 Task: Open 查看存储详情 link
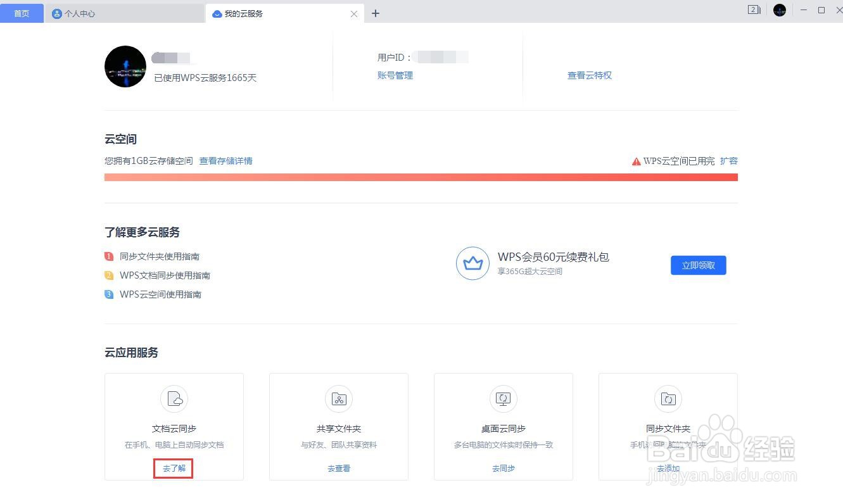(226, 161)
